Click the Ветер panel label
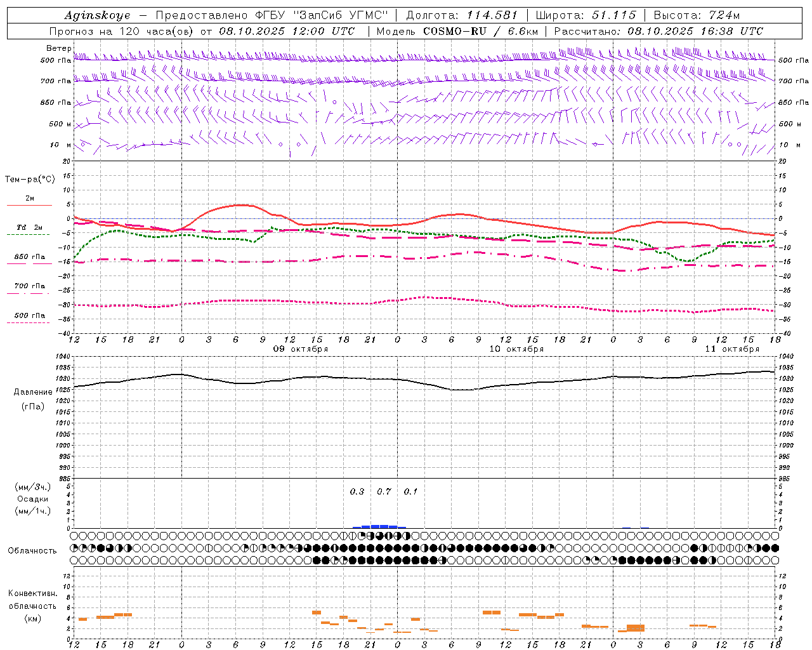The width and height of the screenshot is (812, 650). tap(58, 48)
